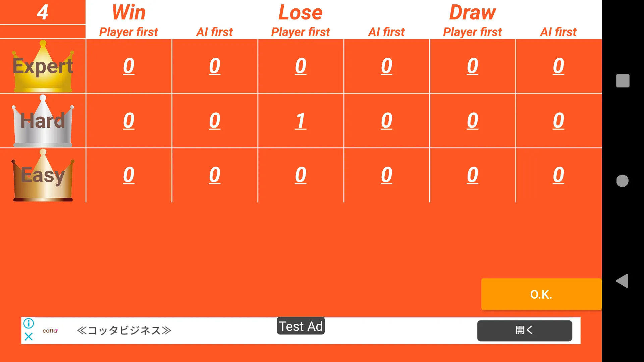Click the Expert crown icon
Image resolution: width=644 pixels, height=362 pixels.
coord(43,66)
